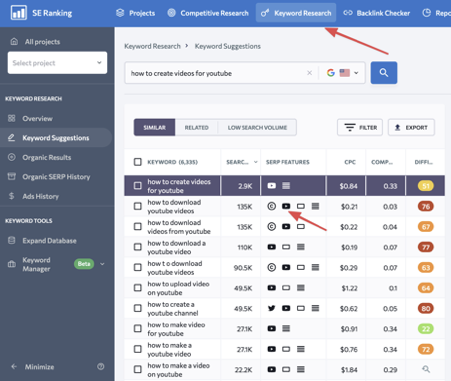Check 'how to download youtube videos' row

coord(138,206)
